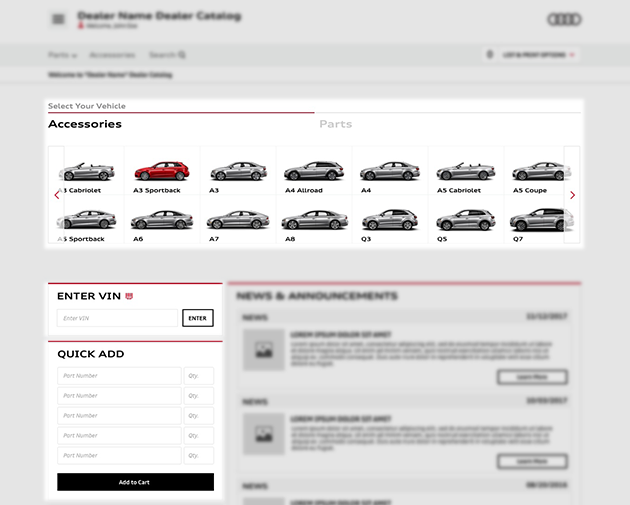The width and height of the screenshot is (630, 505).
Task: Focus the Enter VIN input field
Action: pos(117,318)
